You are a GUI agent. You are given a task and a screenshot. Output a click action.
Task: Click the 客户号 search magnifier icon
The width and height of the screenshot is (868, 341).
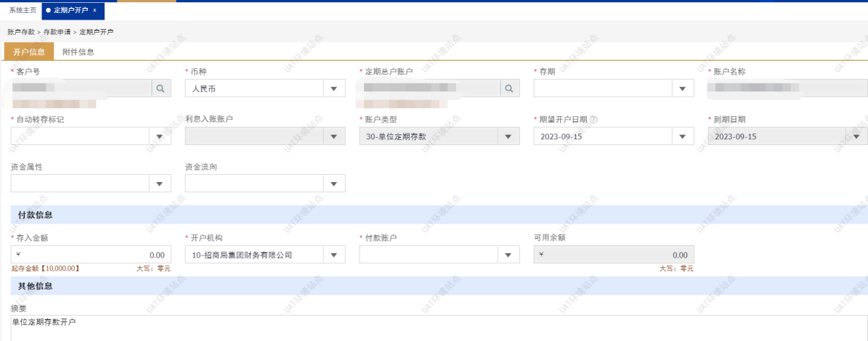[x=161, y=89]
